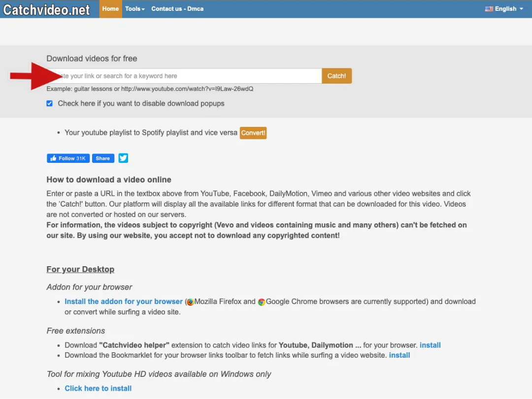532x399 pixels.
Task: Click the Twitter bird icon
Action: point(123,158)
